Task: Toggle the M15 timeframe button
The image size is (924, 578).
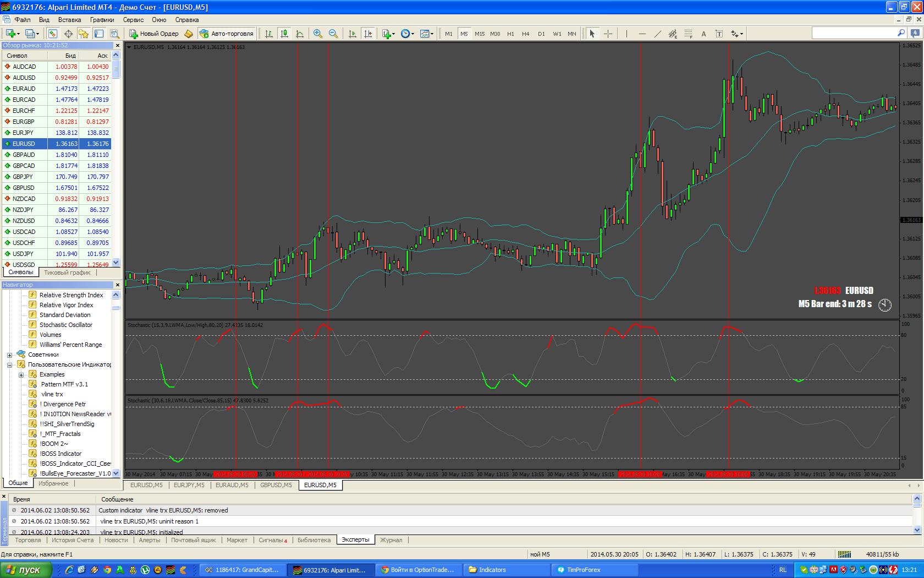Action: 480,34
